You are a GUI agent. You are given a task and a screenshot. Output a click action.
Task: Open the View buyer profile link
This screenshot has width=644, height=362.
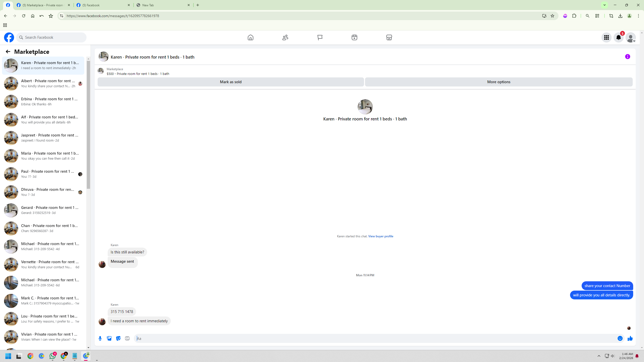(x=380, y=236)
